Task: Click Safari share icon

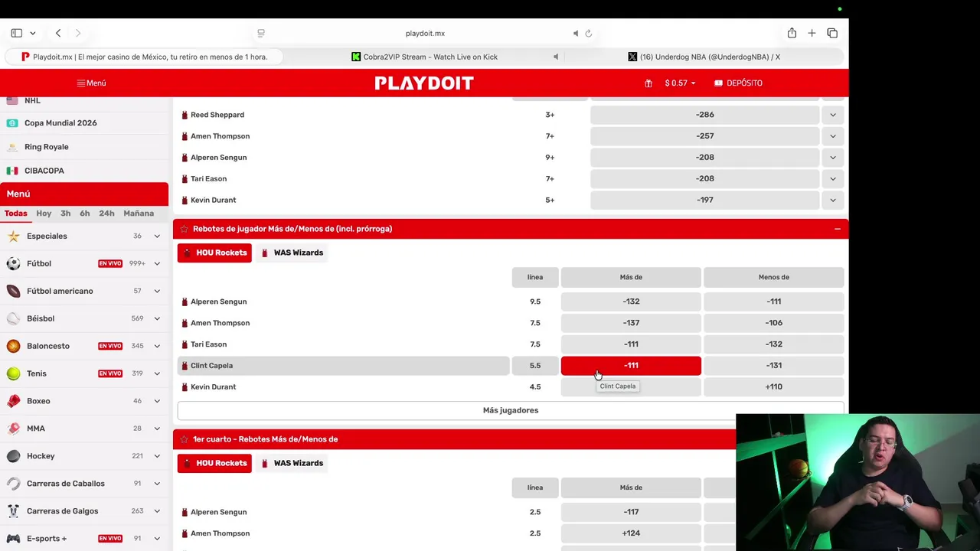Action: (x=792, y=33)
